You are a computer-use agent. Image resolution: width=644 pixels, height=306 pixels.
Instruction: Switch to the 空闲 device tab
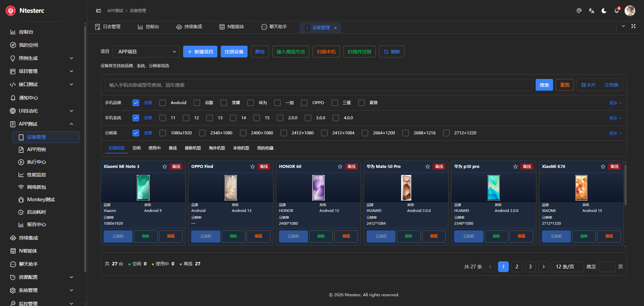(137, 148)
